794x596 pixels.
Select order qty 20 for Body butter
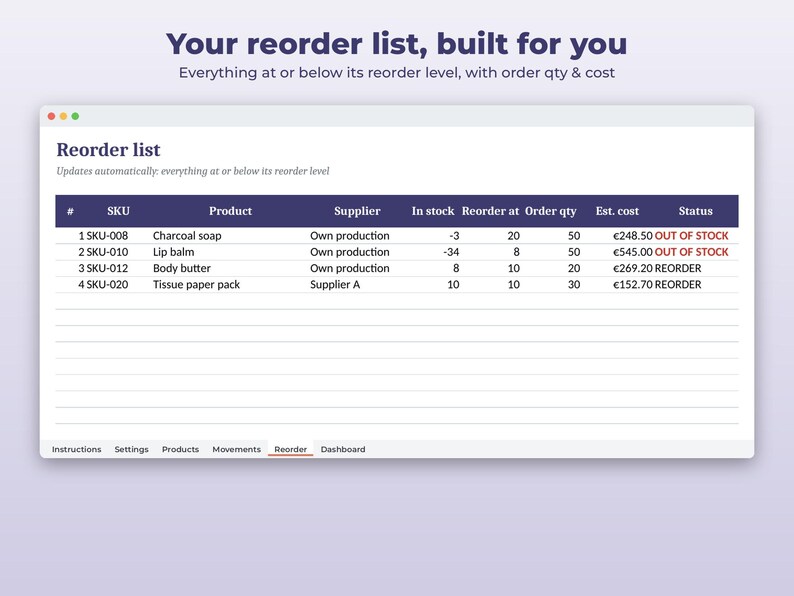pyautogui.click(x=574, y=268)
